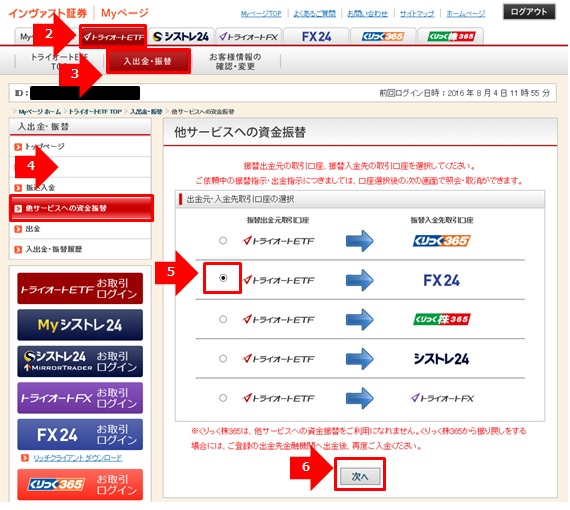This screenshot has width=570, height=510.
Task: Select radio for トライオートETF to トライオートFX transfer
Action: pyautogui.click(x=223, y=398)
